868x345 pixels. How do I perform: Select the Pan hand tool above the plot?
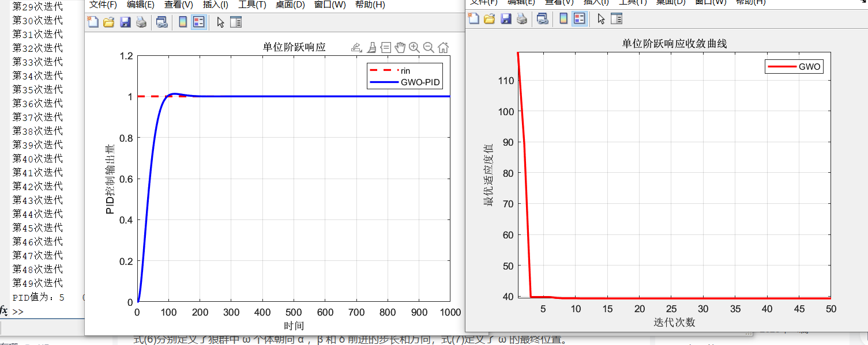[400, 47]
